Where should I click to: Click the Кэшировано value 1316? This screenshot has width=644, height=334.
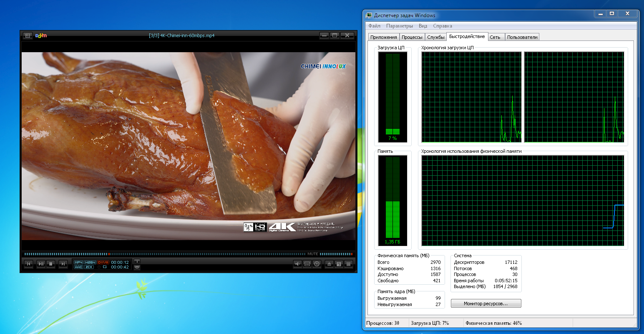click(x=435, y=268)
